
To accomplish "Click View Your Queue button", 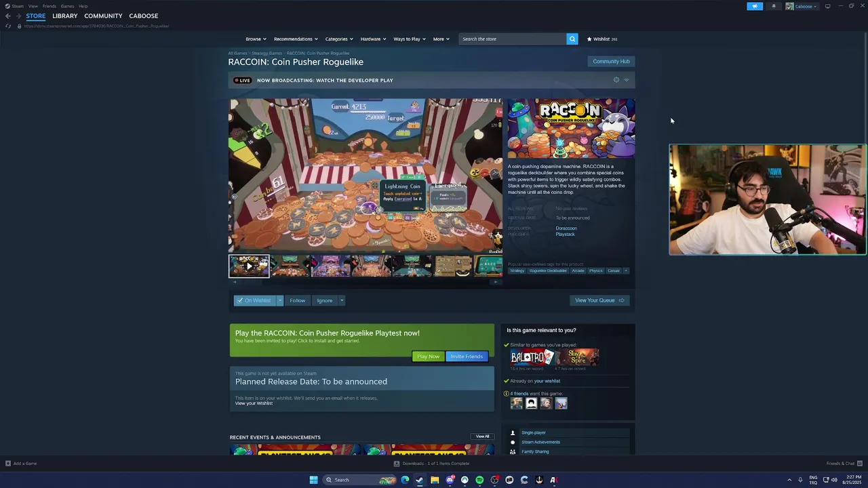I will [x=599, y=300].
